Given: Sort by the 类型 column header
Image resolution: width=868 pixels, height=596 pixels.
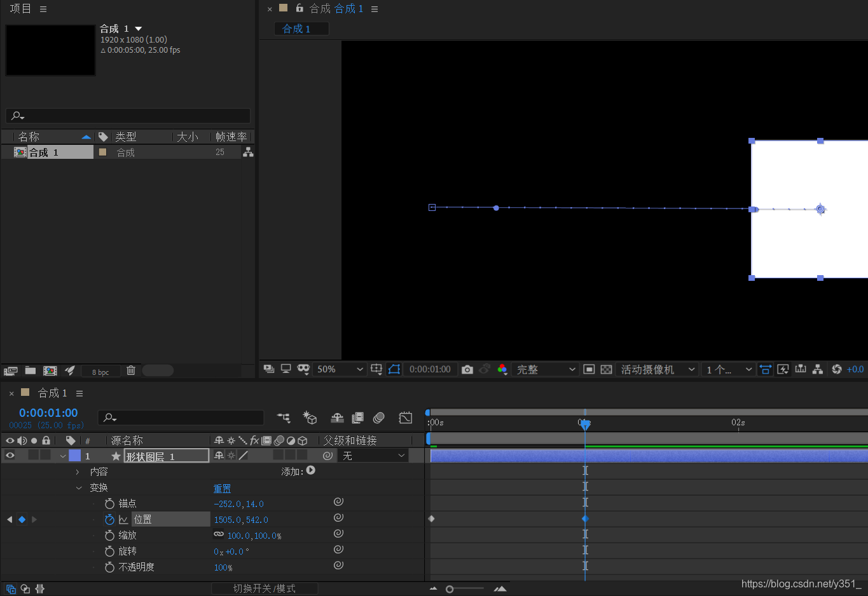Looking at the screenshot, I should (x=125, y=137).
